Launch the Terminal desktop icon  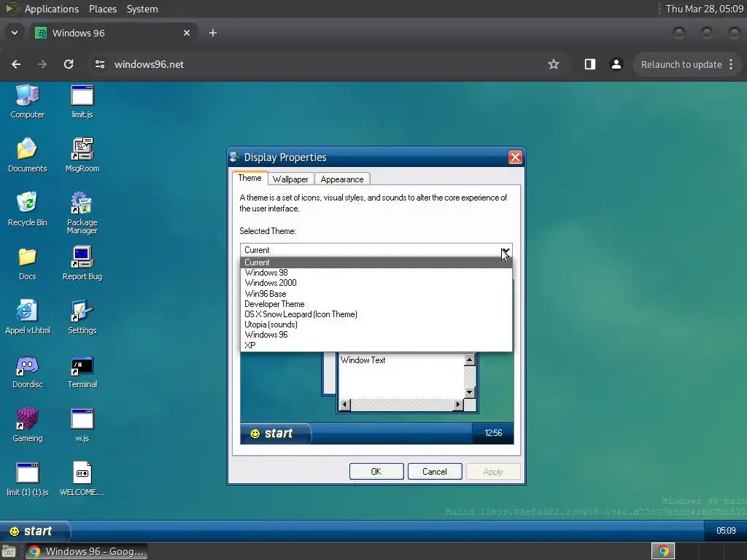pyautogui.click(x=82, y=371)
